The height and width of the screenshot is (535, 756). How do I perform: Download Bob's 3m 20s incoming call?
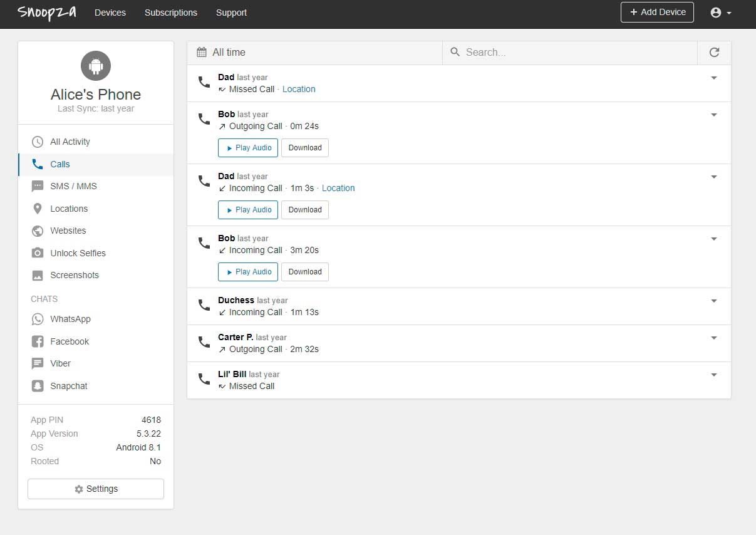coord(305,272)
